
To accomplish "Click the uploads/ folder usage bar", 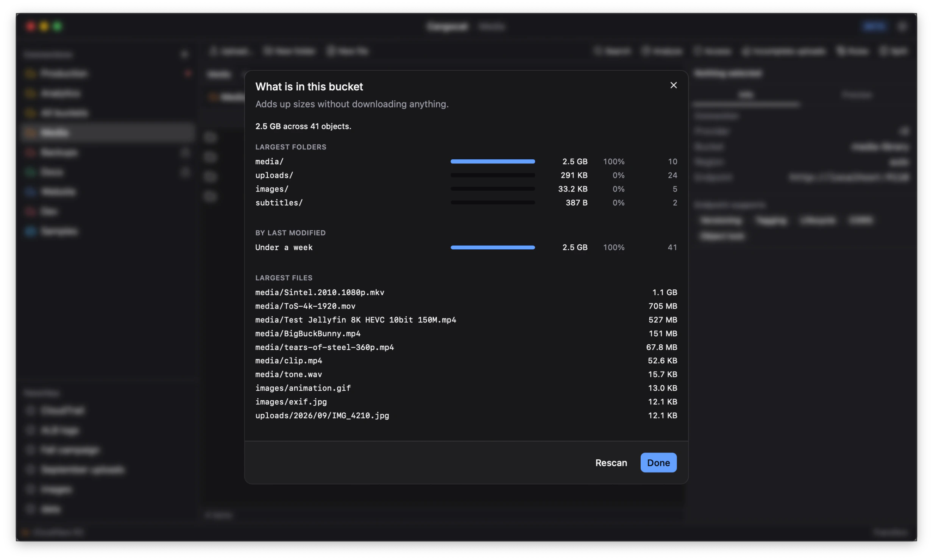I will click(x=493, y=175).
